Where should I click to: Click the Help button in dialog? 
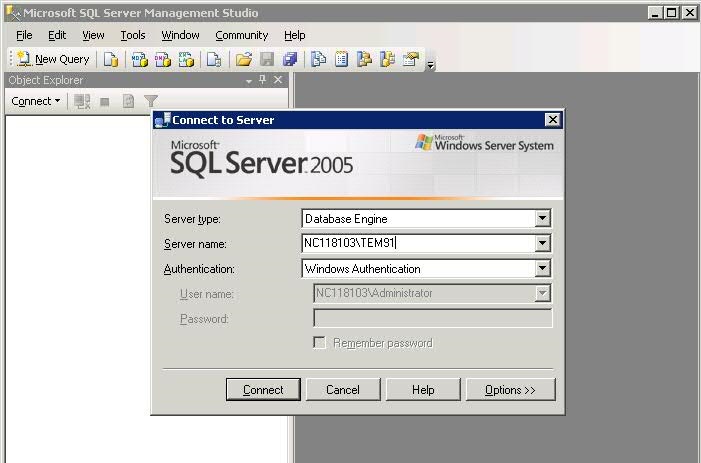(423, 390)
